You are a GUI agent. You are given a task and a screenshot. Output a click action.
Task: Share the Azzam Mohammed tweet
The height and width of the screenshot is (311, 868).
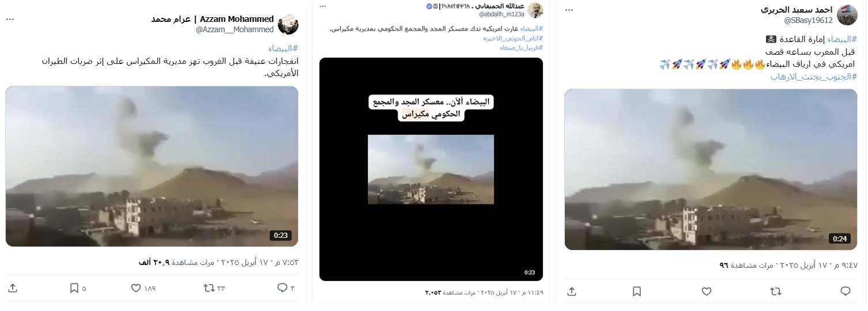click(x=13, y=288)
